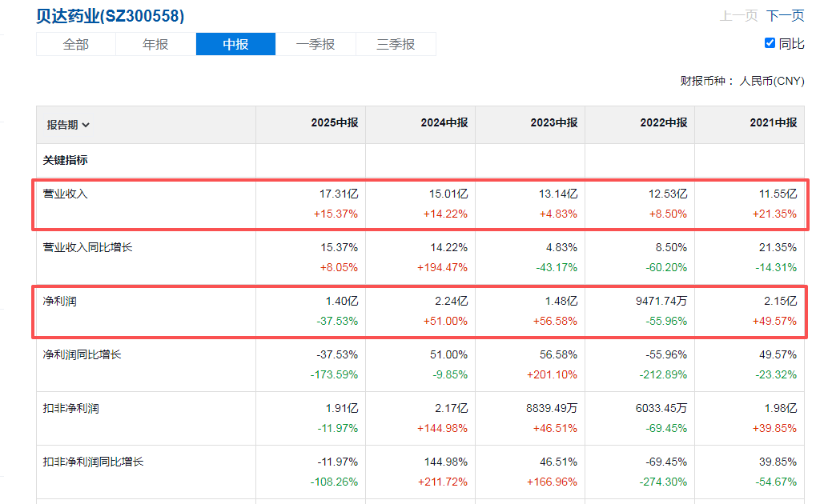Click the 2024中报 column header
Screen dimensions: 828x504
click(x=444, y=123)
